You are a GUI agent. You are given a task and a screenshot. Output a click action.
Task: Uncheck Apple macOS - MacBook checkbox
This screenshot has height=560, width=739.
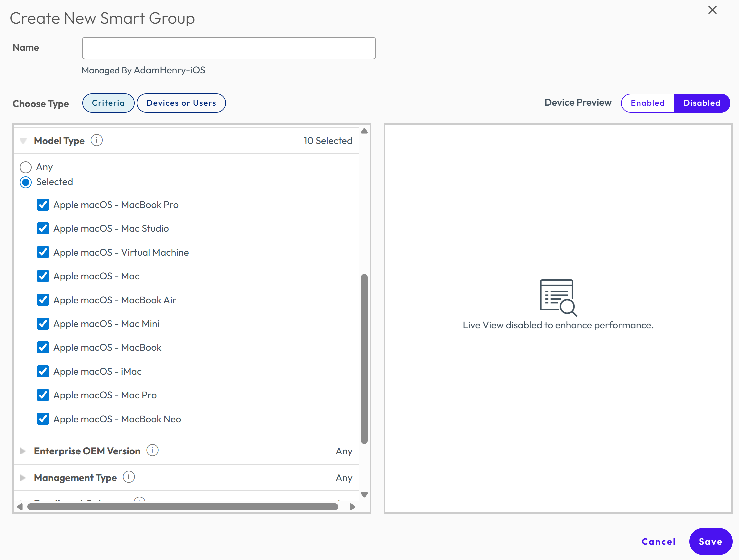[x=43, y=347]
